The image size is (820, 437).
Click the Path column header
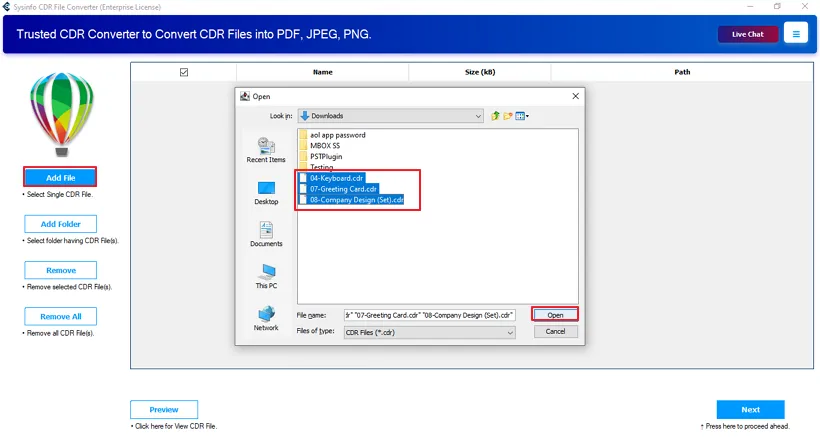(682, 72)
